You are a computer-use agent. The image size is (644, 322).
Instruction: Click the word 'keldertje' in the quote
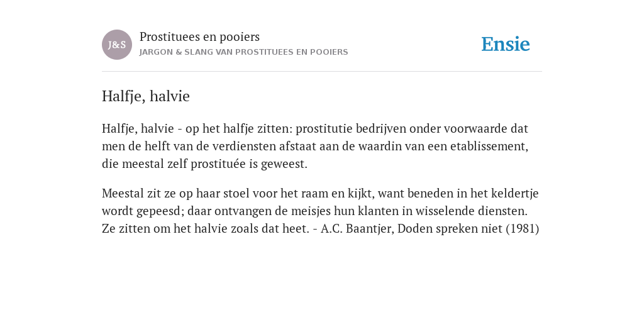(515, 194)
